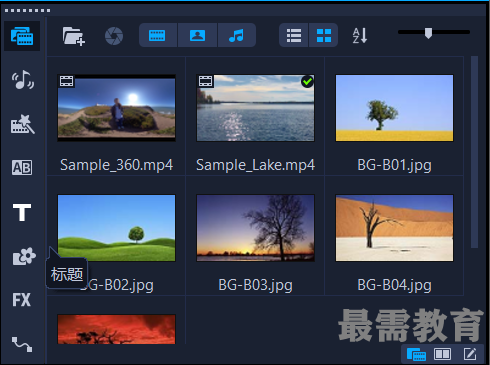Show library panel icon at bottom

pos(416,354)
